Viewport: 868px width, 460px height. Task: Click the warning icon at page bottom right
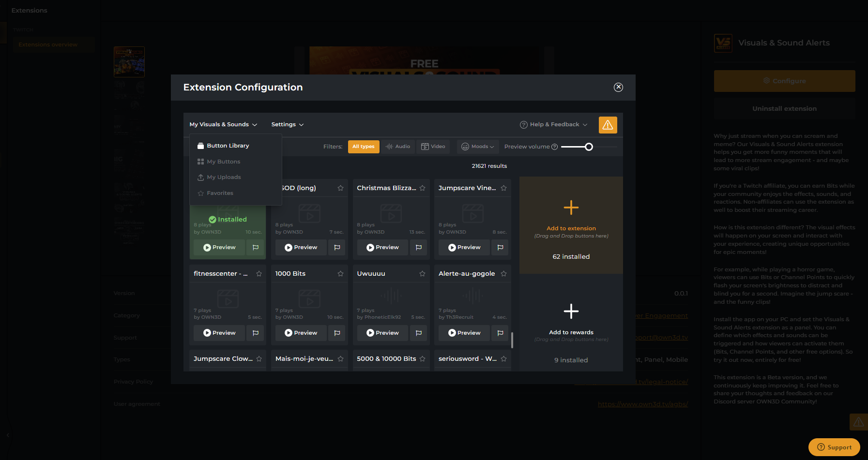(x=859, y=422)
